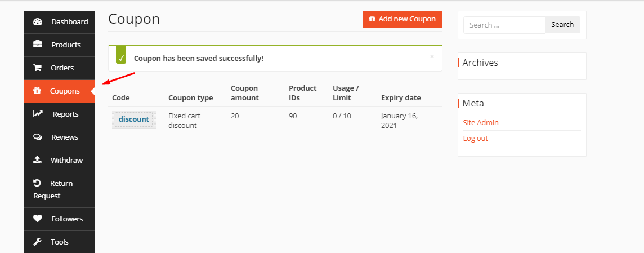The image size is (644, 253).
Task: Open the 'discount' coupon code
Action: click(x=134, y=119)
